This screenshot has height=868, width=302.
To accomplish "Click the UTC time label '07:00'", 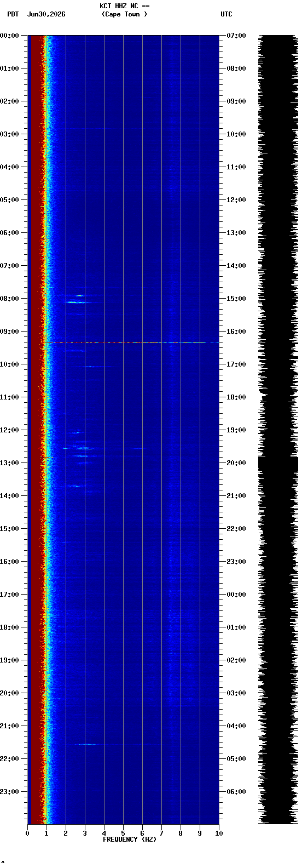I will 236,36.
